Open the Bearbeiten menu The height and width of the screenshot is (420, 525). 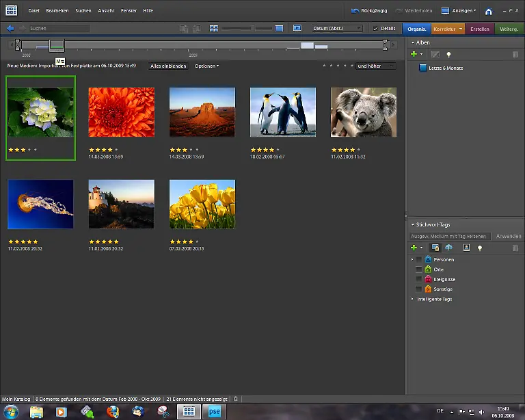click(x=57, y=11)
